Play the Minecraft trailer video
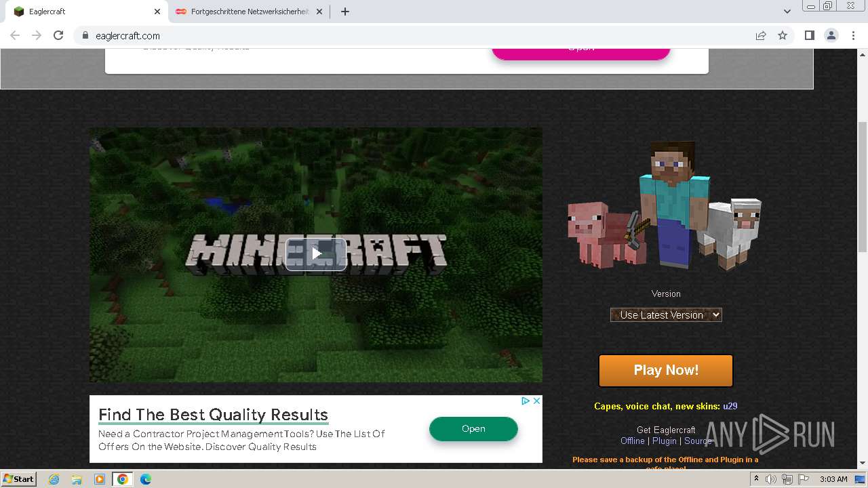The image size is (868, 488). (316, 254)
